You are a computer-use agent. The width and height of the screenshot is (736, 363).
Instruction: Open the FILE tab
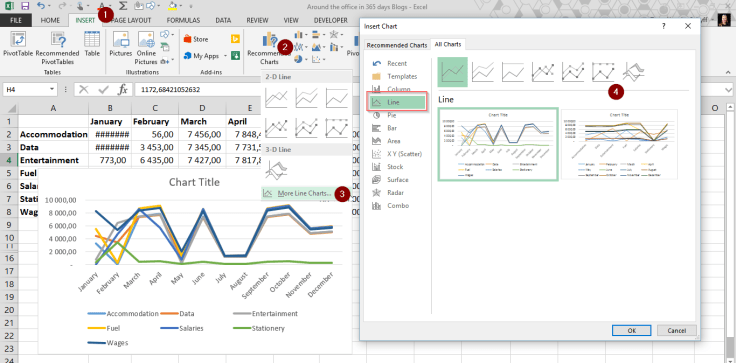16,20
